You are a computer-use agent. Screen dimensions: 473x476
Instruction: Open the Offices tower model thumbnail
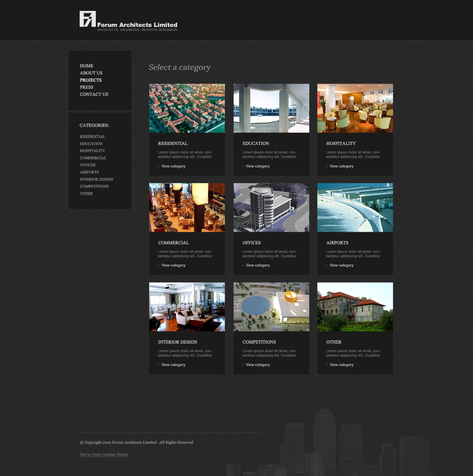271,207
